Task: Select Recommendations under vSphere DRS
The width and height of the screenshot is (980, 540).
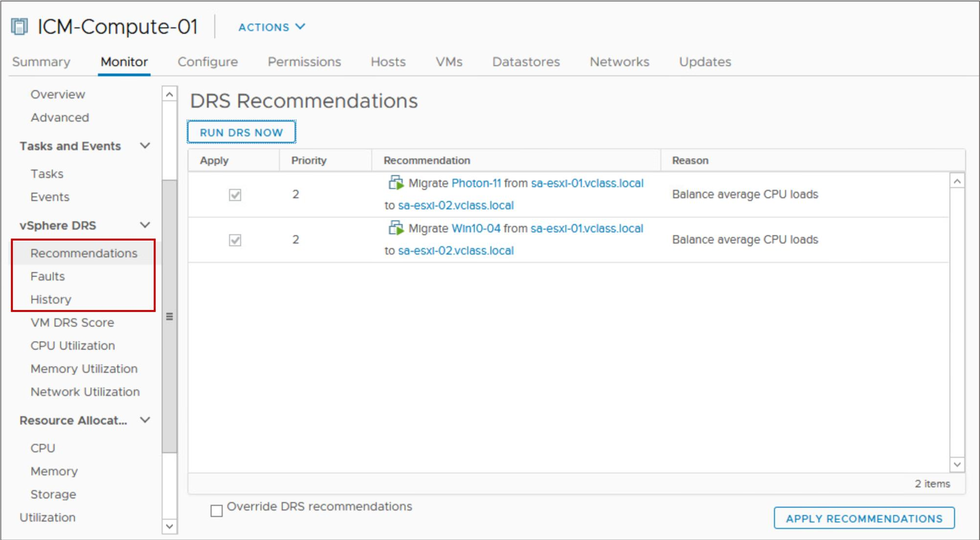Action: coord(84,253)
